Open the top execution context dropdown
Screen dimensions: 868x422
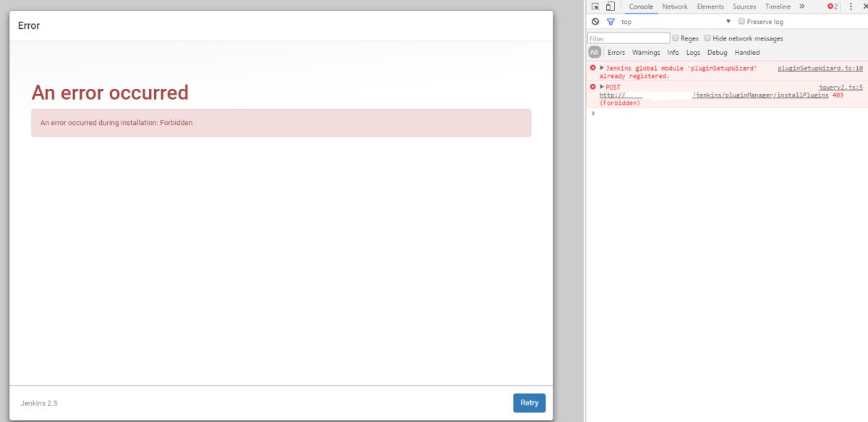676,22
